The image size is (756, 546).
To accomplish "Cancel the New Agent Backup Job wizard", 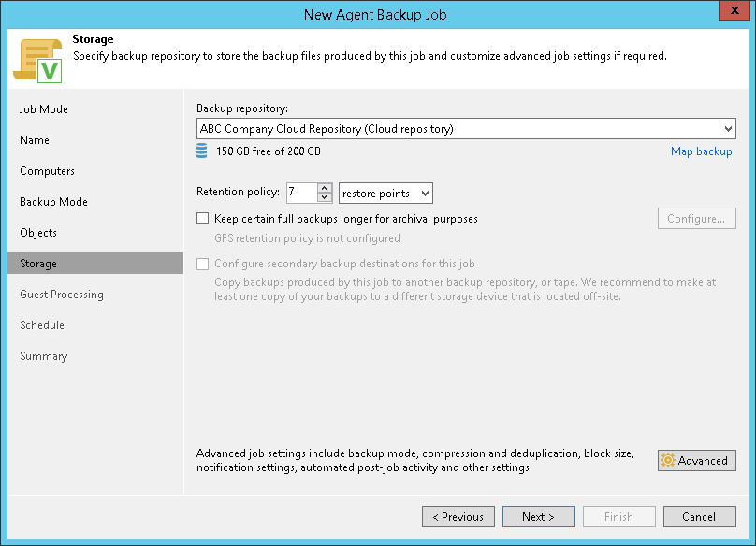I will pos(699,516).
